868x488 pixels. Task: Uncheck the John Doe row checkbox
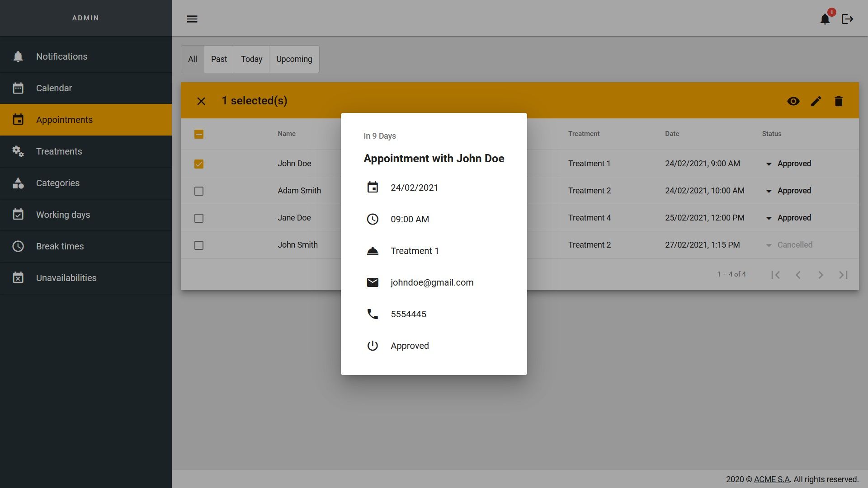point(199,164)
